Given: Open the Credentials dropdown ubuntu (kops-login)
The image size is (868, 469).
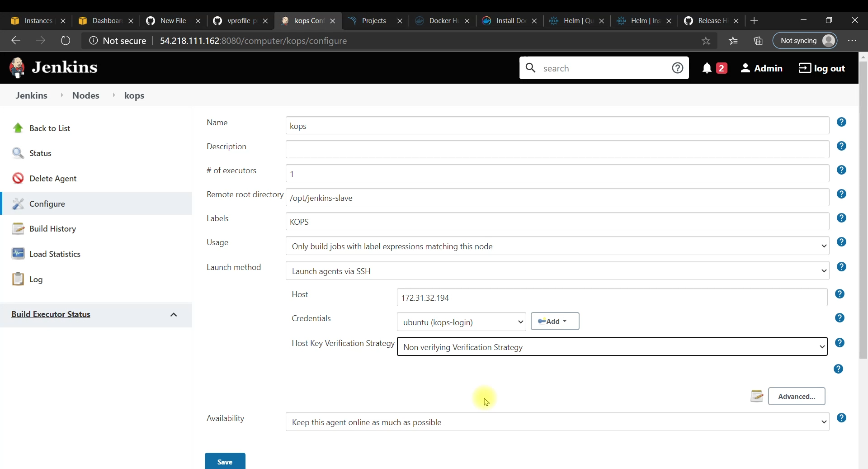Looking at the screenshot, I should coord(461,322).
